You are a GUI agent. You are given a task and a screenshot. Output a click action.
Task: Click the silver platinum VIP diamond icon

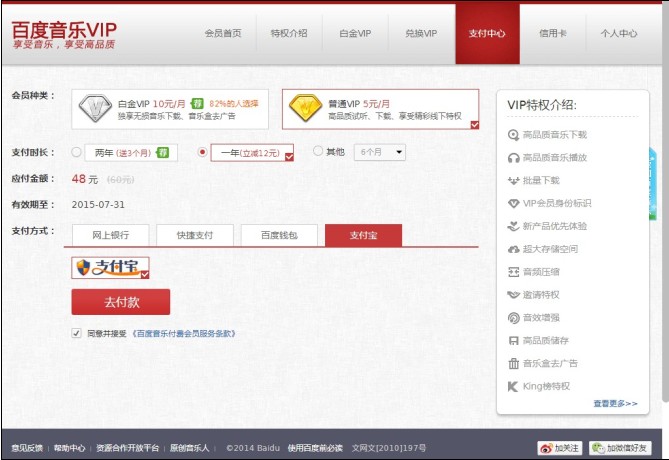pos(95,108)
